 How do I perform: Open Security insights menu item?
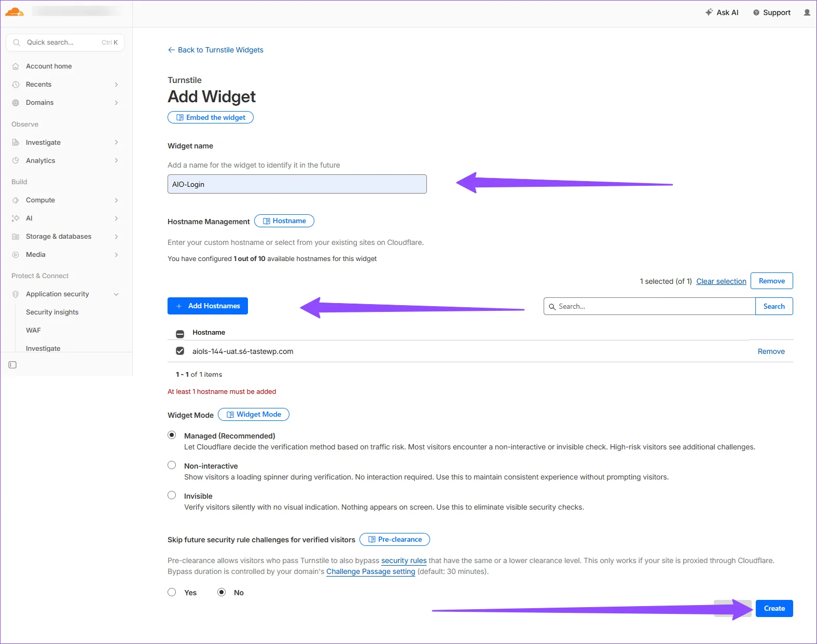click(52, 312)
